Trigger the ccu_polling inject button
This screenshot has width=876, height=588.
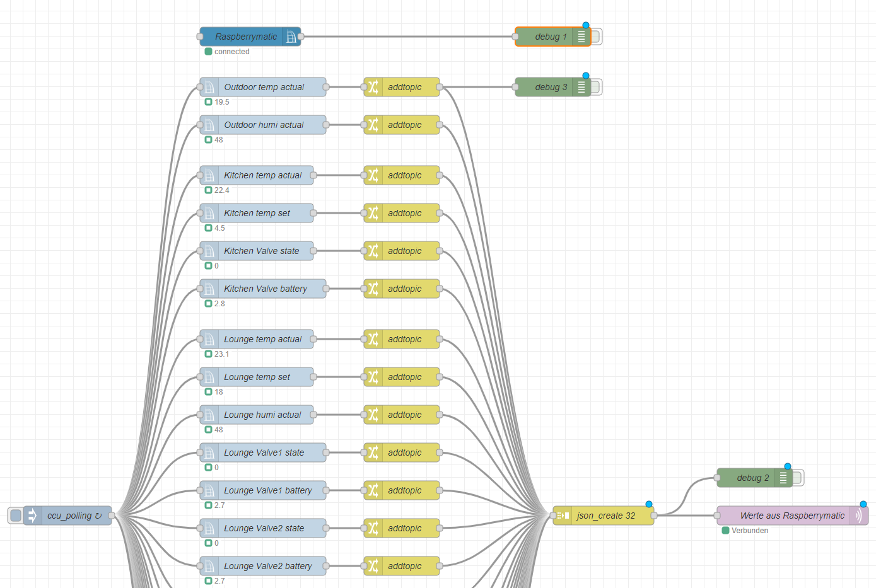[15, 516]
